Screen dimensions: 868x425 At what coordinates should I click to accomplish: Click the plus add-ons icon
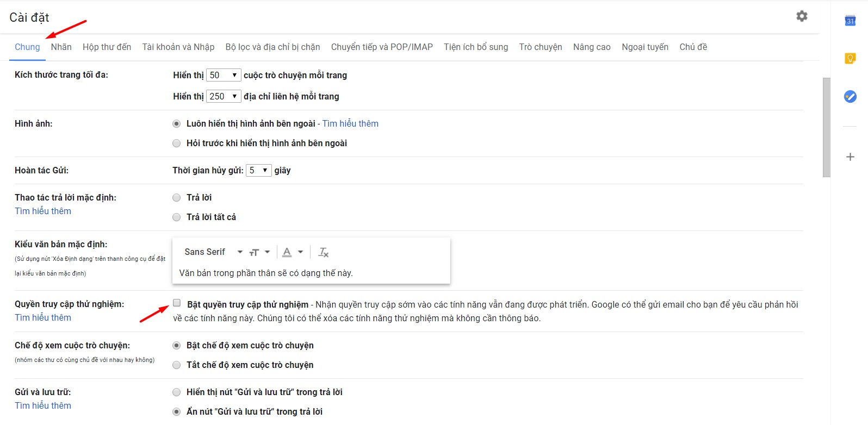click(850, 157)
